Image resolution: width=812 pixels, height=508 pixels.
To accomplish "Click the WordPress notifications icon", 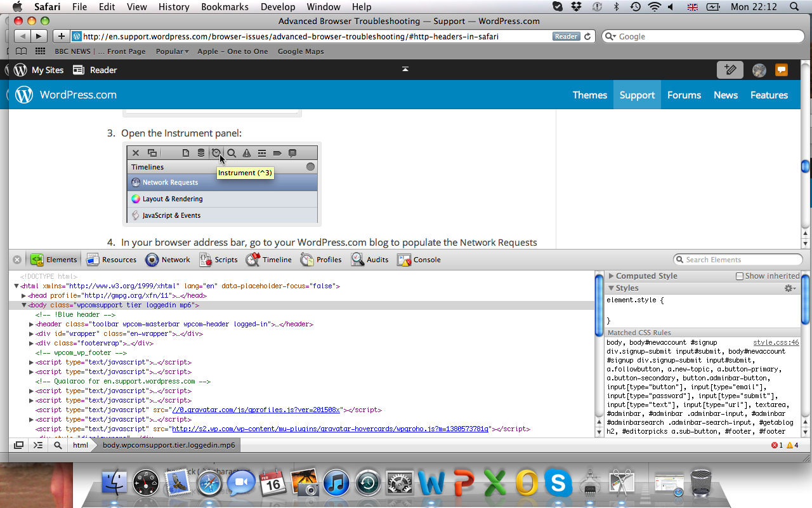I will [x=782, y=70].
